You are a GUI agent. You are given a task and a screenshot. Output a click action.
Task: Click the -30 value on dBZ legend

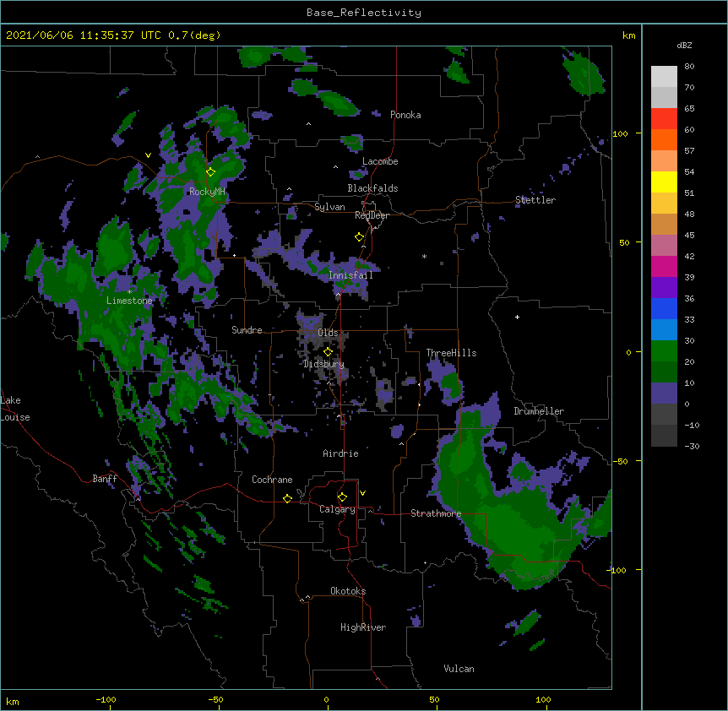click(692, 447)
